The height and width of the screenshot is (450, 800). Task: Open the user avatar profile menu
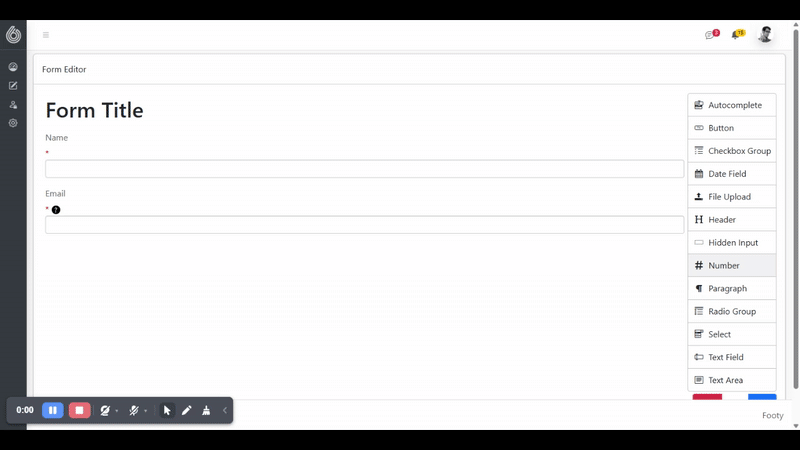tap(765, 34)
